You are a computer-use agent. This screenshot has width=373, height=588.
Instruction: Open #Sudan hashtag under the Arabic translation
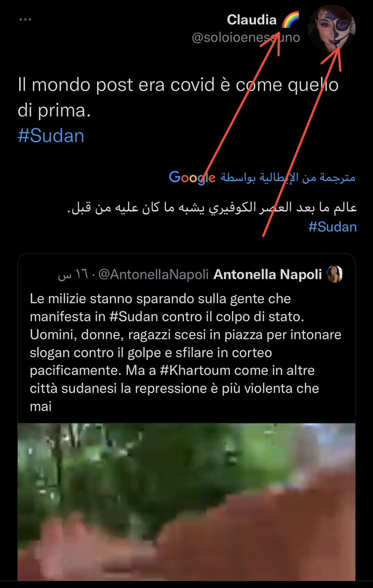click(x=332, y=227)
